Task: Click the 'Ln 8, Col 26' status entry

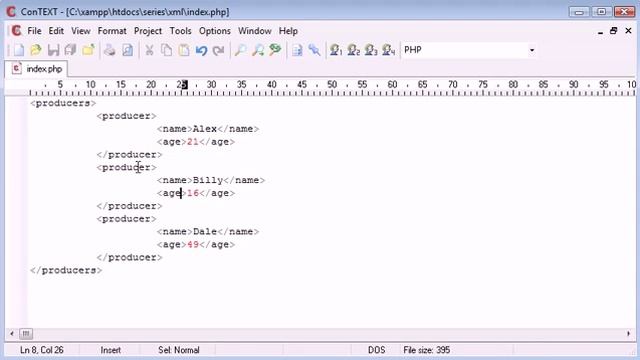Action: [x=42, y=350]
